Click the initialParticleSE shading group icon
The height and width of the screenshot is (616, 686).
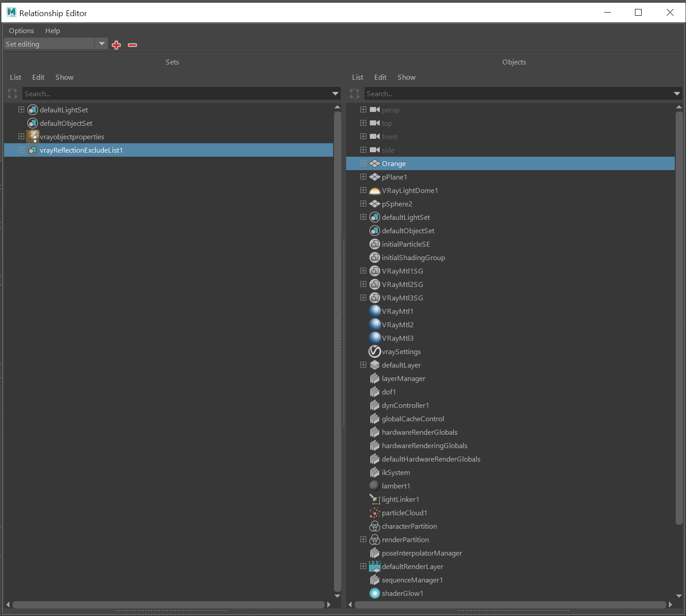coord(375,244)
